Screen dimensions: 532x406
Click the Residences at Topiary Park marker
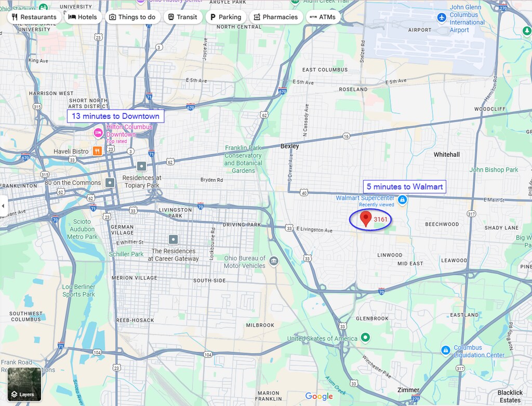pyautogui.click(x=141, y=166)
